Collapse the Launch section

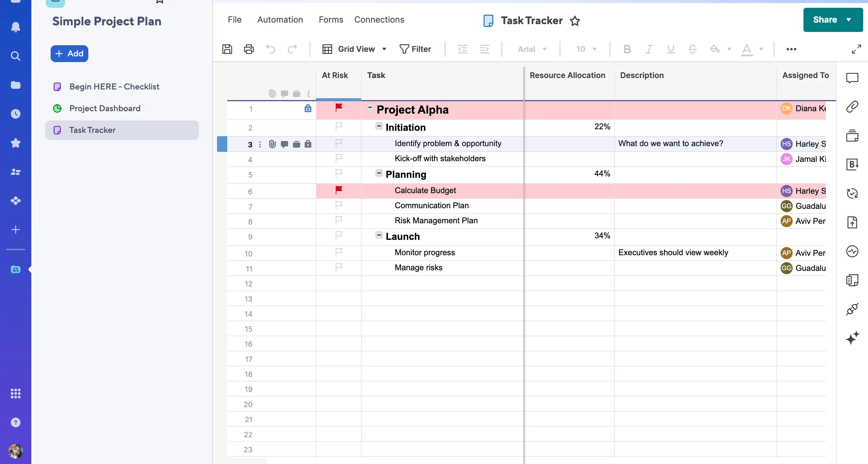click(x=379, y=235)
